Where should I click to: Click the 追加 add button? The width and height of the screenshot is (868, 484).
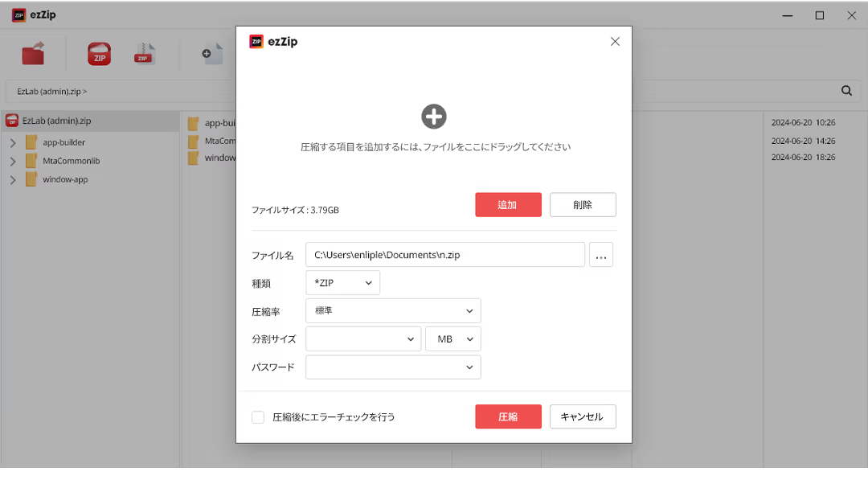point(508,205)
